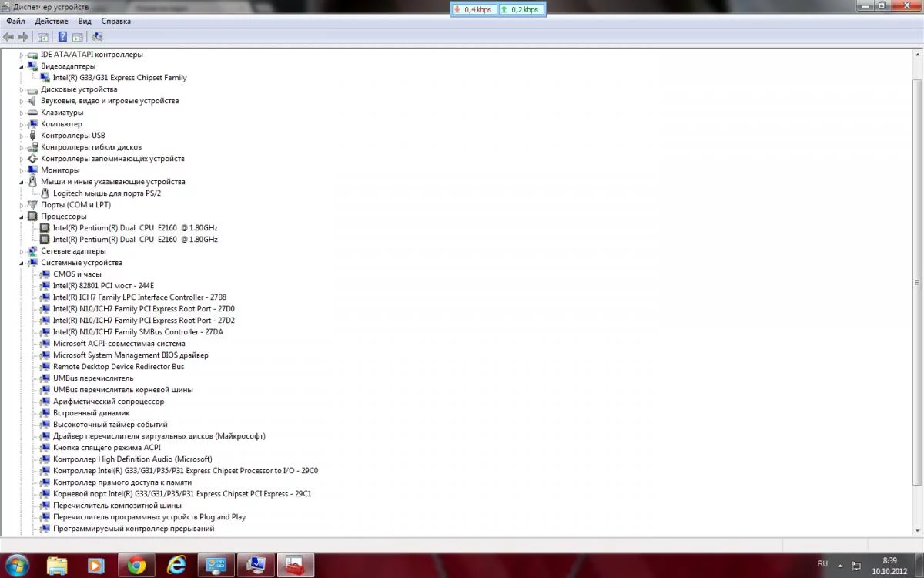The image size is (924, 578).
Task: Select Контроллер прямого доступа к памяти
Action: (122, 482)
